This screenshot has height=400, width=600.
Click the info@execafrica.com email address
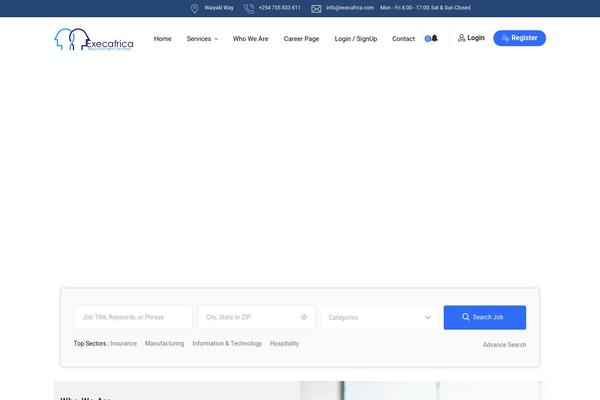click(350, 8)
